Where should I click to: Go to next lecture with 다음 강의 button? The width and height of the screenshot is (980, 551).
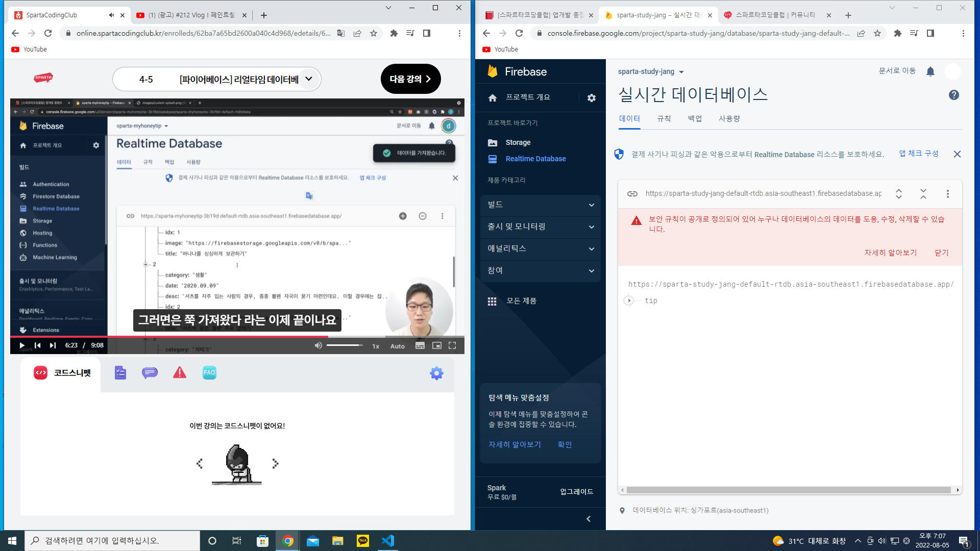(x=411, y=79)
